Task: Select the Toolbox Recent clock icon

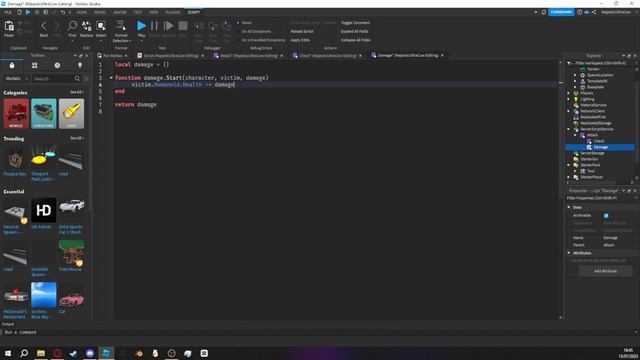Action: 57,65
